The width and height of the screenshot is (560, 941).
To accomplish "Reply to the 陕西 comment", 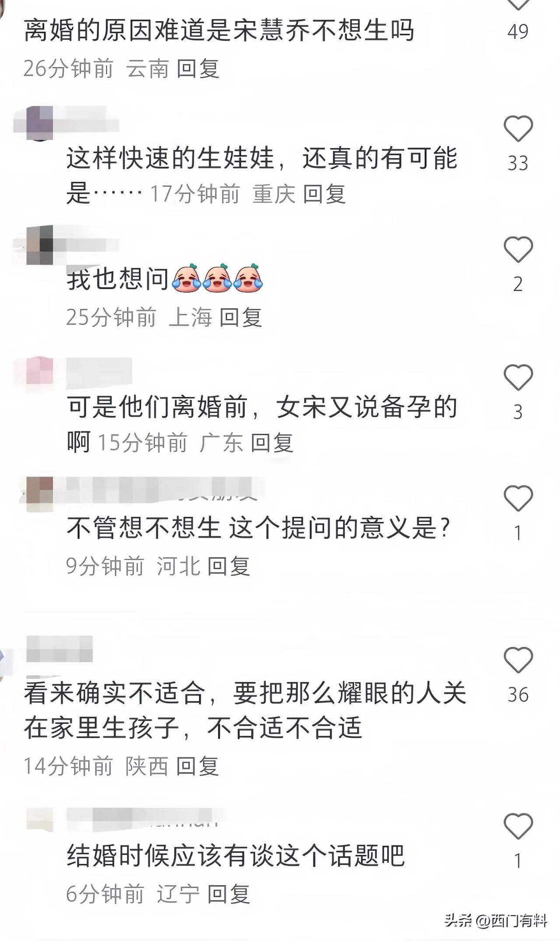I will point(197,766).
